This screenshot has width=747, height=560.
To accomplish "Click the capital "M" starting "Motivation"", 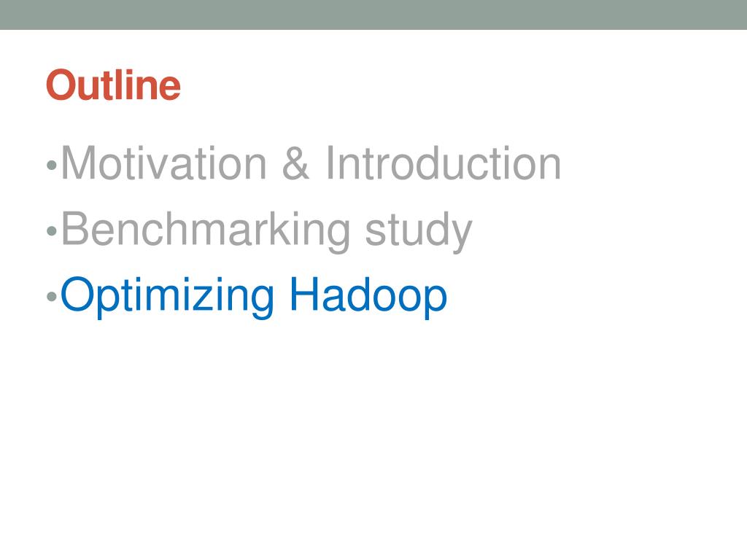I will tap(79, 163).
